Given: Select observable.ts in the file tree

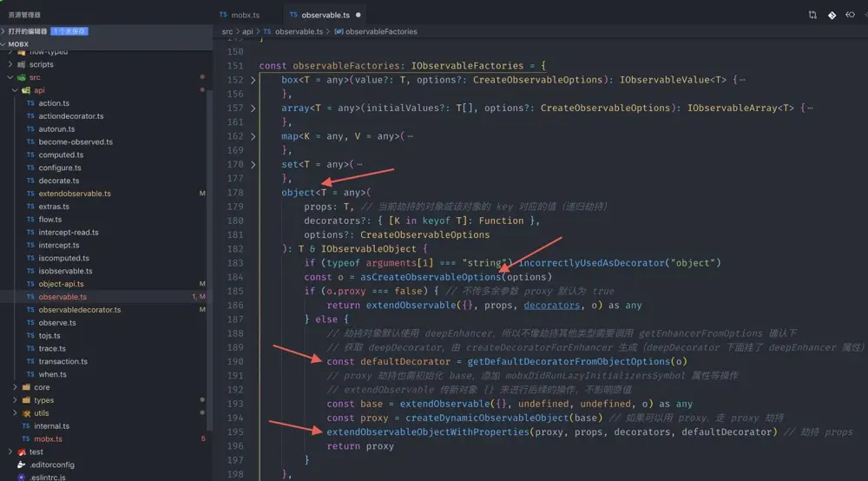Looking at the screenshot, I should pos(62,297).
